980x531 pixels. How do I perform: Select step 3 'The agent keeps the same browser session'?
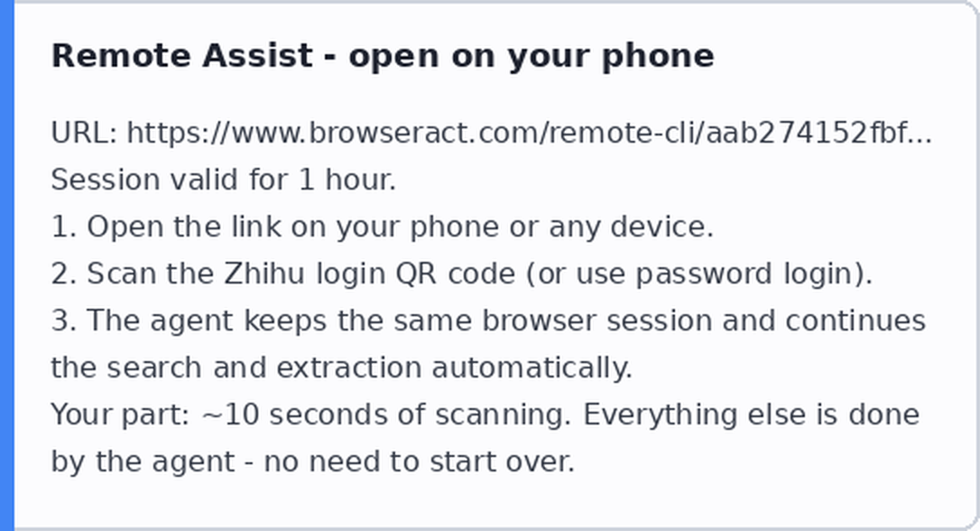point(488,321)
